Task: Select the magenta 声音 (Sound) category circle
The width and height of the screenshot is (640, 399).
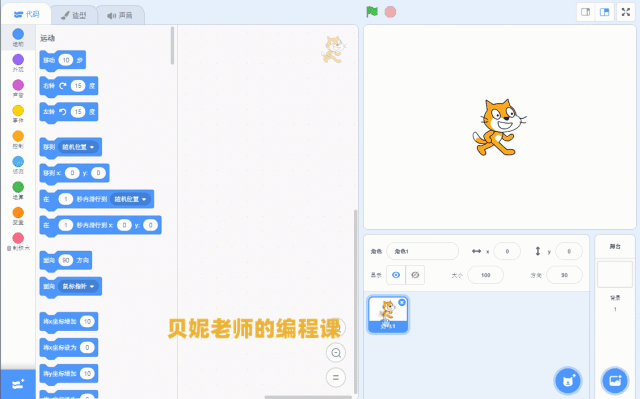Action: click(x=18, y=85)
